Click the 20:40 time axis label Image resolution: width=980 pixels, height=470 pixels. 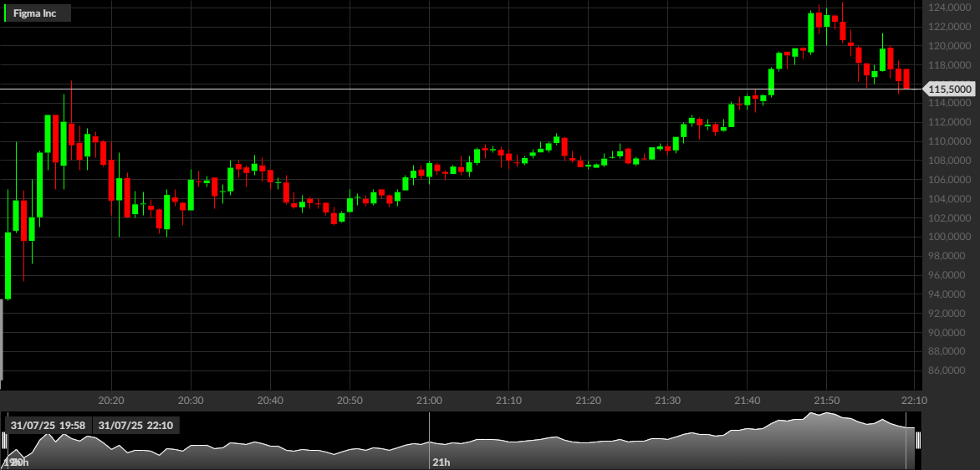(x=270, y=400)
